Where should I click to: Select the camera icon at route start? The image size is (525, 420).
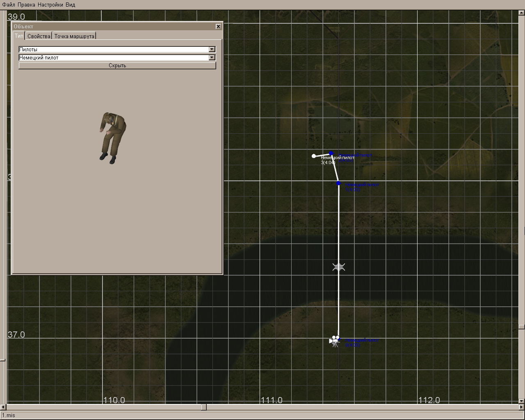pos(335,341)
